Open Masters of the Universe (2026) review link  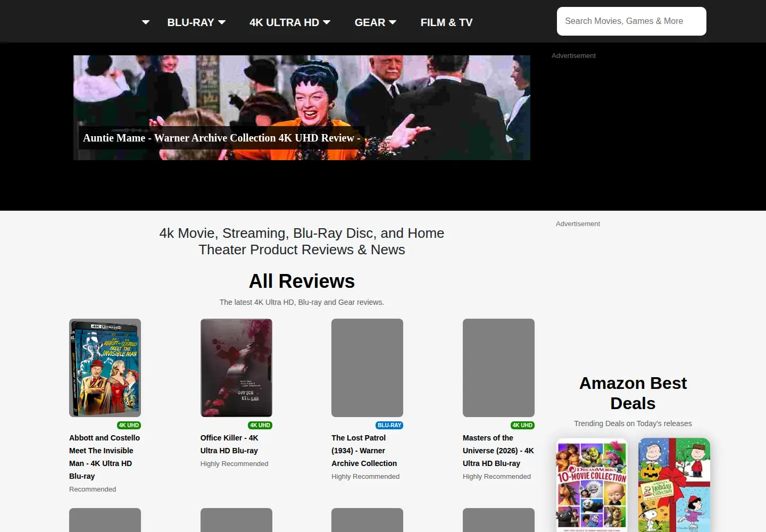tap(498, 451)
